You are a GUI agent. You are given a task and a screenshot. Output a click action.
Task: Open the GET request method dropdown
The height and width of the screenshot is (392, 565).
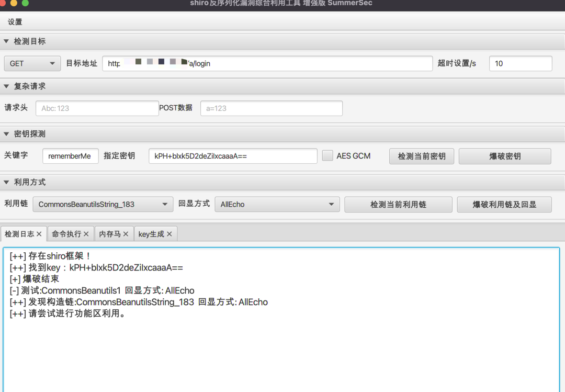(32, 63)
